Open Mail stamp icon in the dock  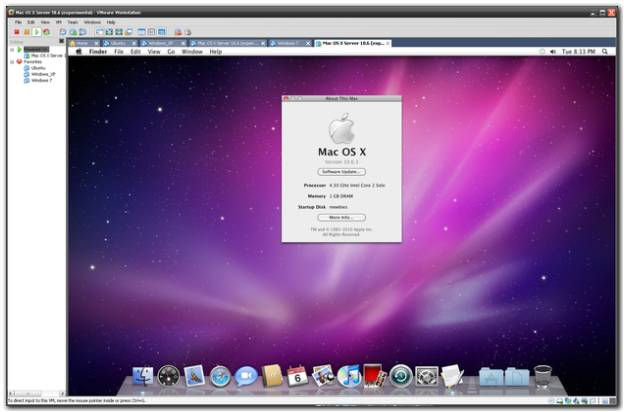click(194, 376)
